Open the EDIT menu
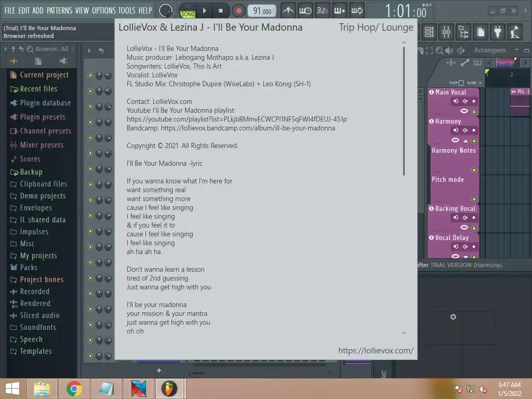 (x=24, y=10)
